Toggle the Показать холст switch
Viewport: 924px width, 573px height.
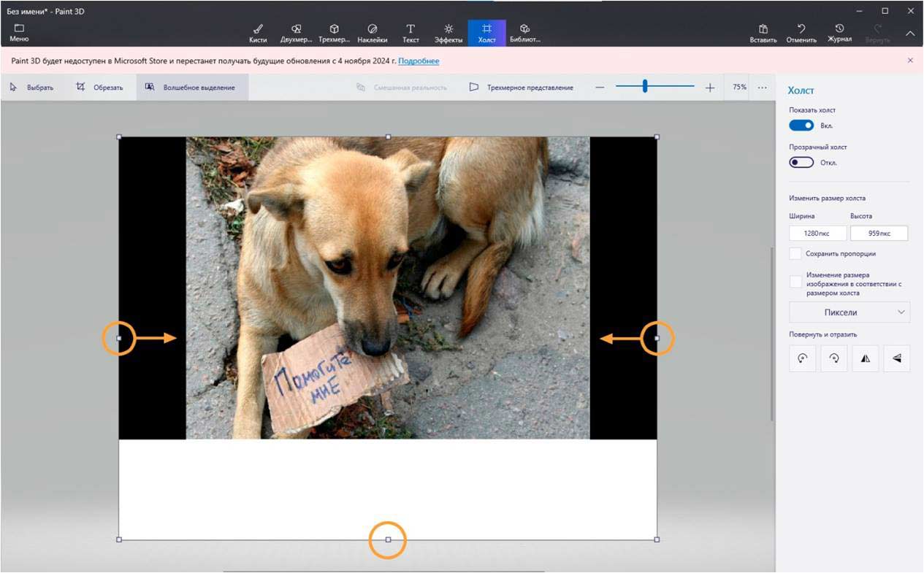click(x=801, y=126)
